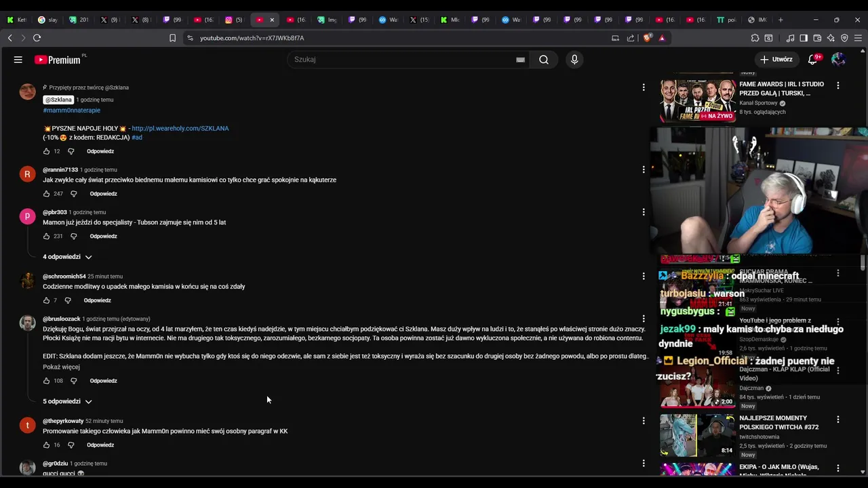Start voice search with microphone icon
This screenshot has width=868, height=488.
574,60
